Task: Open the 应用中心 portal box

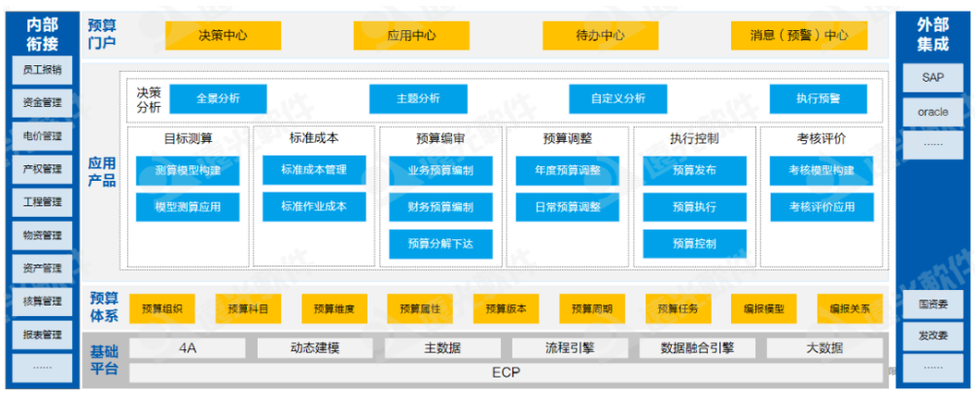Action: (411, 35)
